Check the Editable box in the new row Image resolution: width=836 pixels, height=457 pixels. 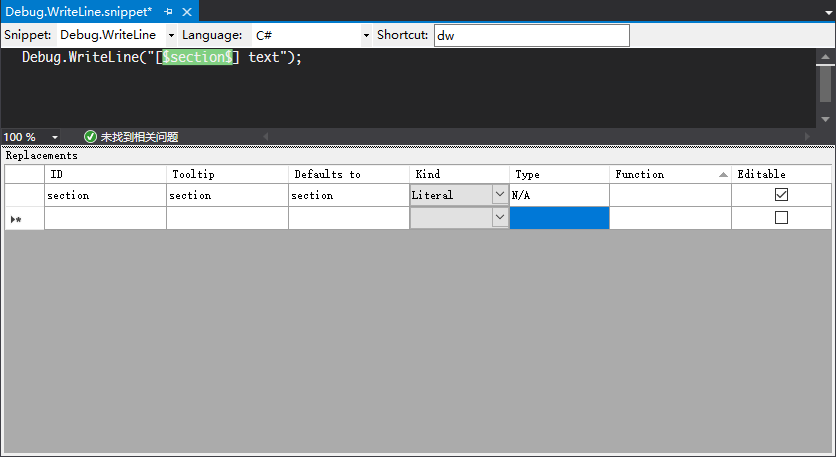(x=781, y=217)
